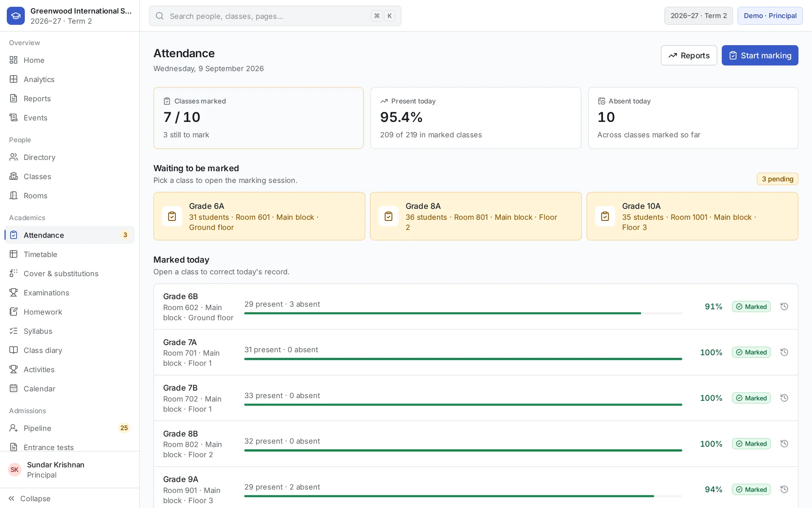Open Cover & substitutions page
Viewport: 812px width, 508px height.
click(x=70, y=274)
